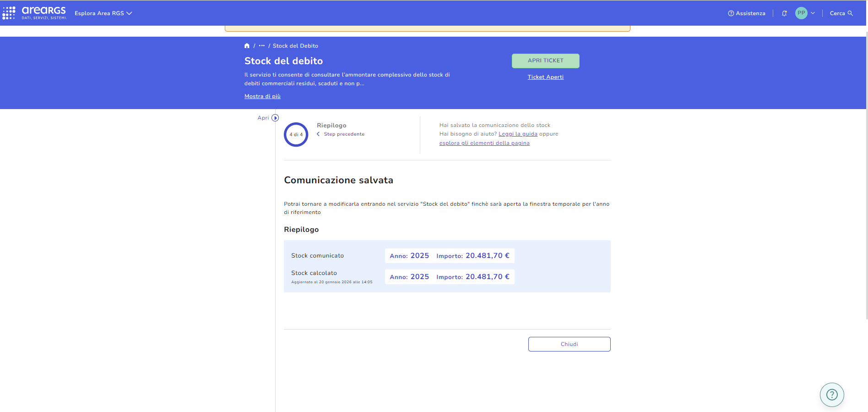Image resolution: width=868 pixels, height=412 pixels.
Task: Open the Ticket Aperti link
Action: [x=545, y=77]
